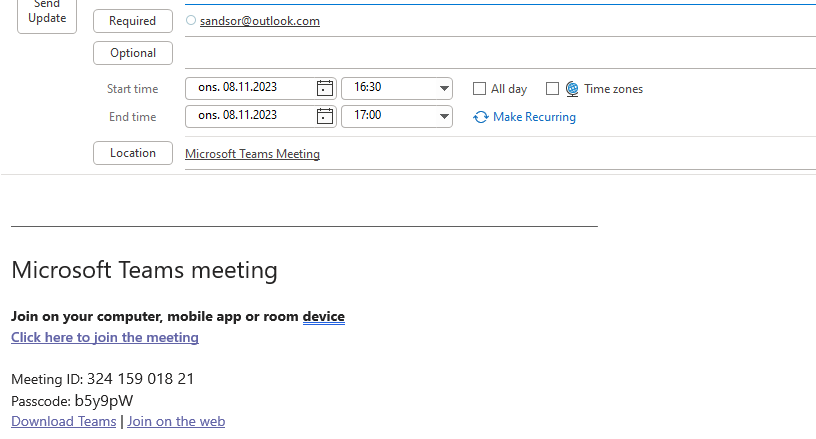Click the Make Recurring link
This screenshot has width=816, height=439.
click(x=534, y=117)
